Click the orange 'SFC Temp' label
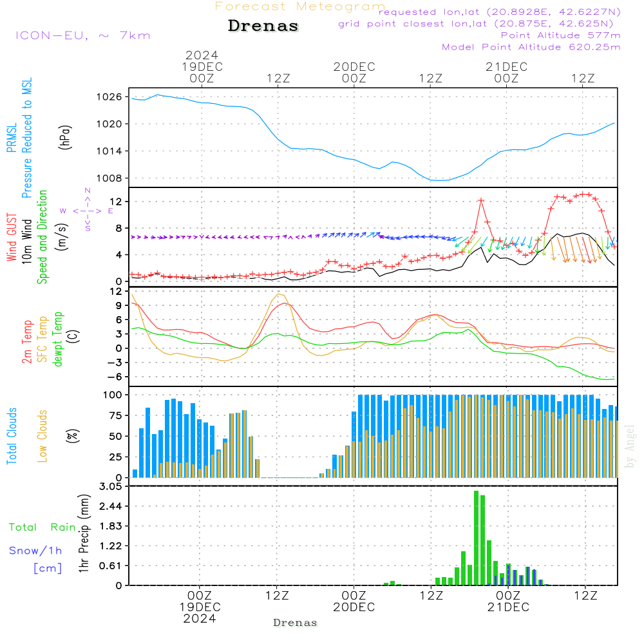This screenshot has width=644, height=644. [43, 339]
